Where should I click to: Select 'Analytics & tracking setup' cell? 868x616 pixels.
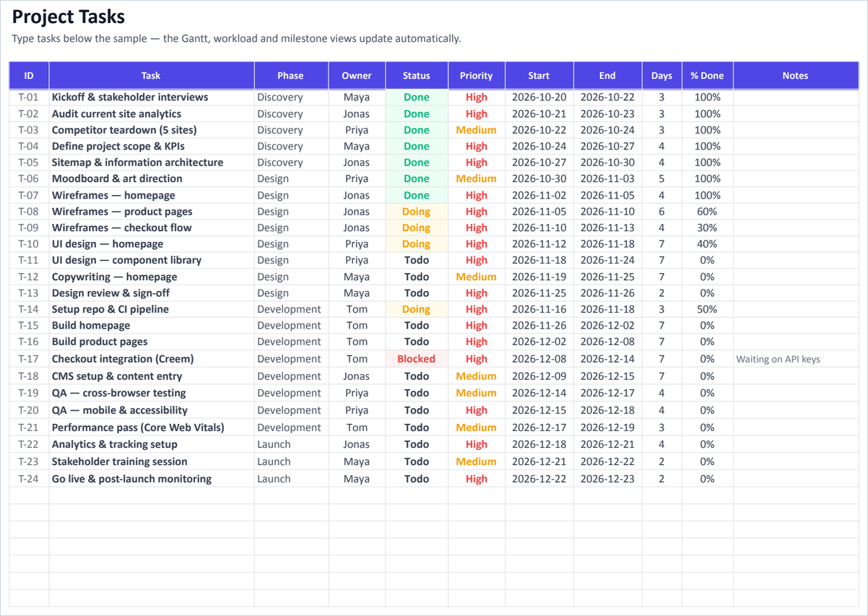tap(152, 444)
